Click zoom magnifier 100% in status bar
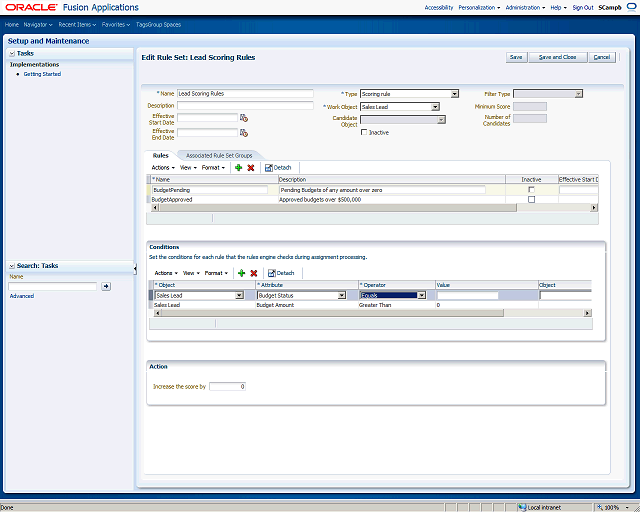The width and height of the screenshot is (640, 512). 600,508
